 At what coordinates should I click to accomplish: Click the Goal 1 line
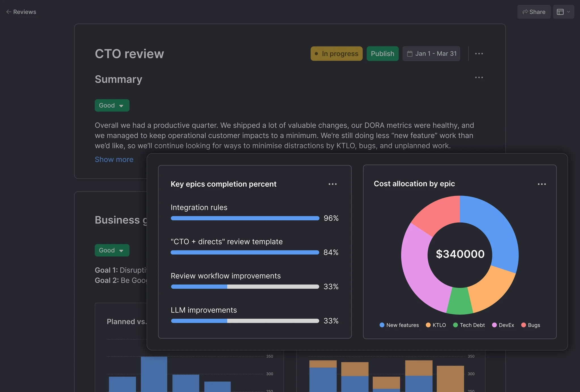(x=121, y=270)
